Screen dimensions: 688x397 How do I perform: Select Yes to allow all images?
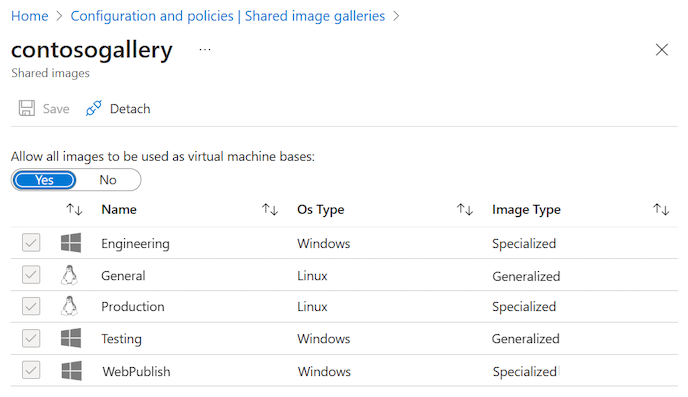[x=44, y=180]
